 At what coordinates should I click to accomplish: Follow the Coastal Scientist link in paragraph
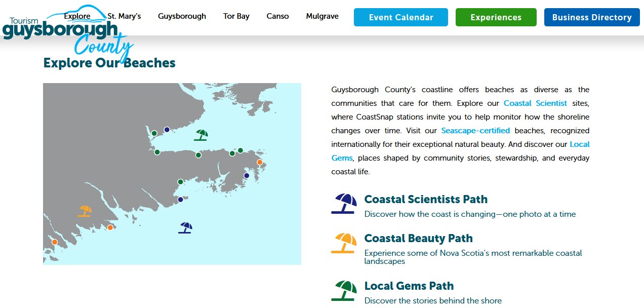pos(535,103)
